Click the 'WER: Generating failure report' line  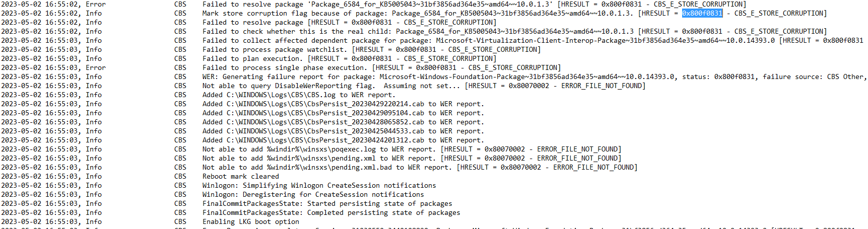[535, 77]
